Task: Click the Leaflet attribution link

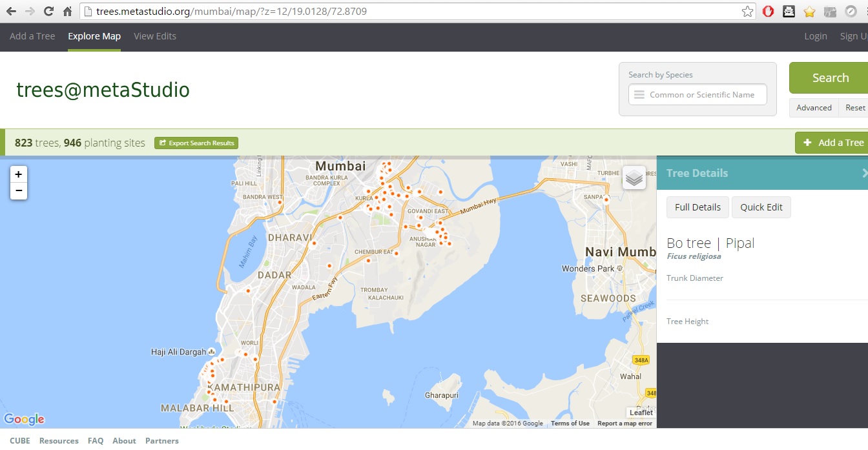Action: click(x=641, y=413)
